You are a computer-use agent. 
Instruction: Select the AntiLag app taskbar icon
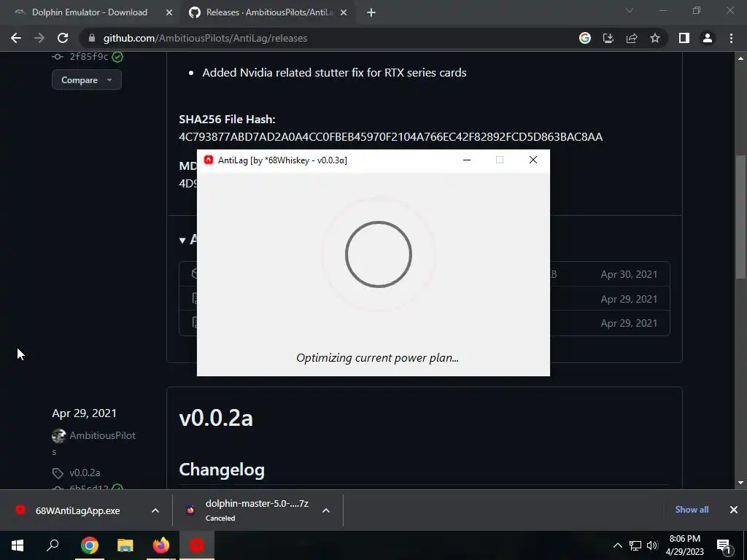[197, 545]
